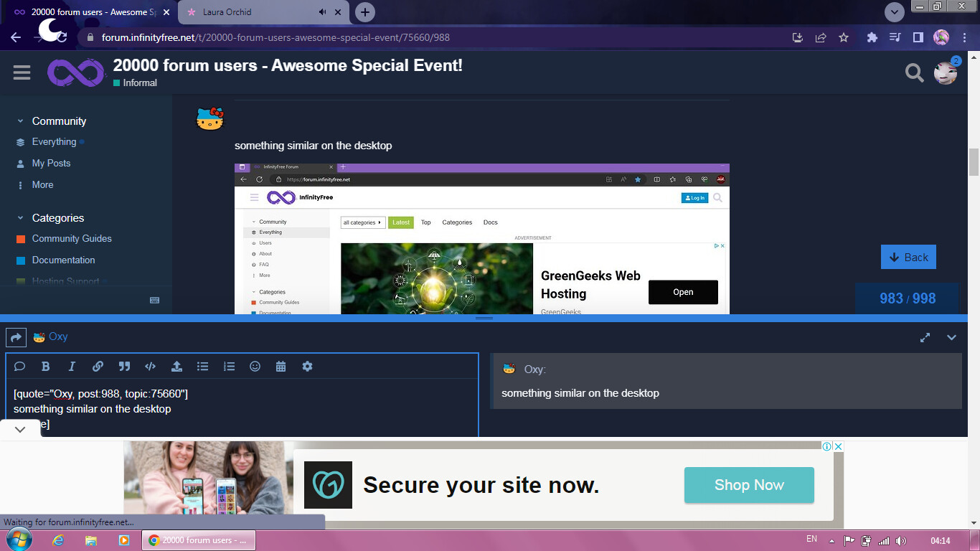The width and height of the screenshot is (980, 551).
Task: Click the 983 / 998 post progress indicator
Action: pyautogui.click(x=908, y=298)
